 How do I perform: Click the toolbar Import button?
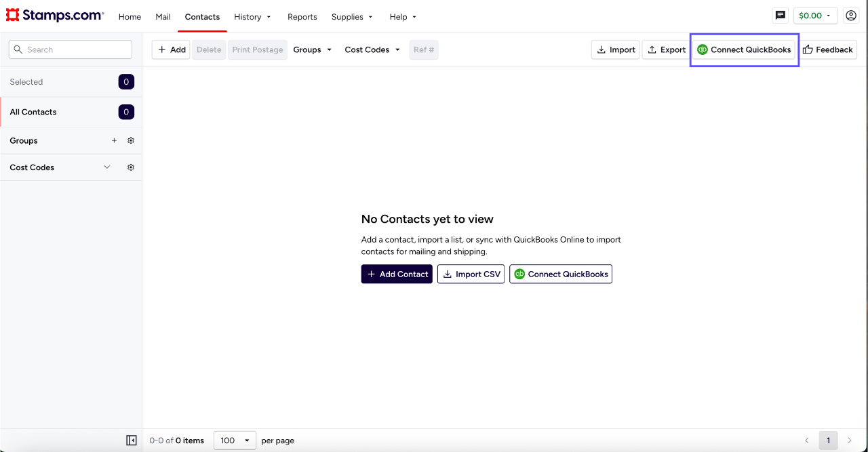pos(615,49)
